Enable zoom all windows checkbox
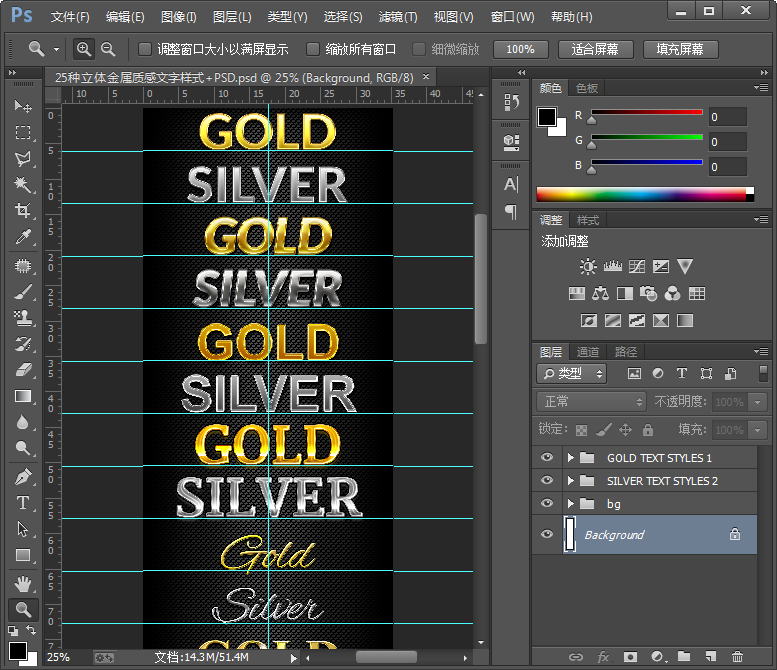Viewport: 777px width, 670px height. click(x=313, y=49)
